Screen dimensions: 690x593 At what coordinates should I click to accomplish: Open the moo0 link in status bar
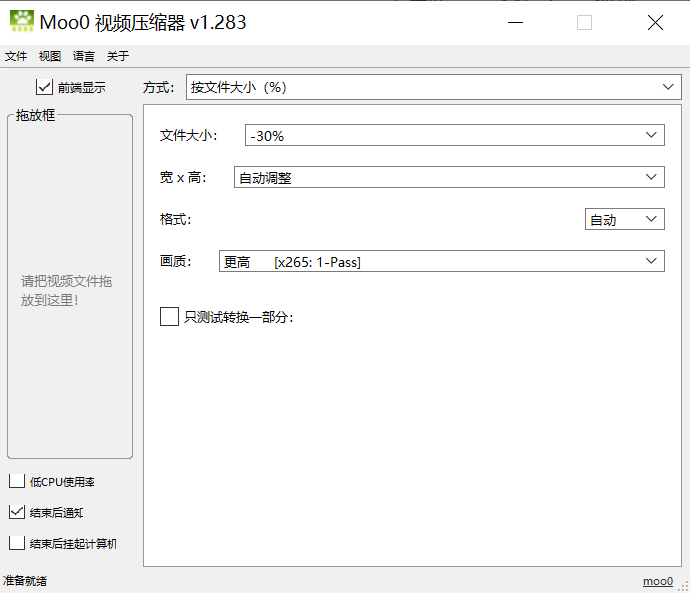point(658,581)
